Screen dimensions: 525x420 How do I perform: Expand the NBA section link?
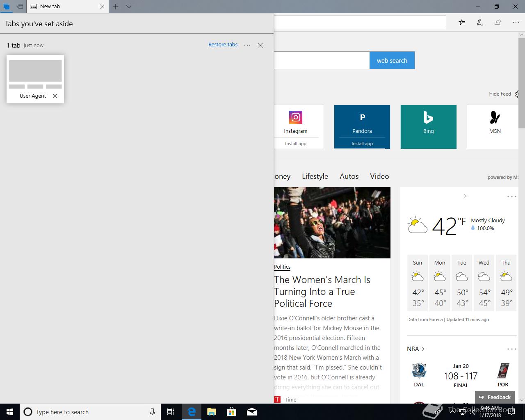(416, 349)
